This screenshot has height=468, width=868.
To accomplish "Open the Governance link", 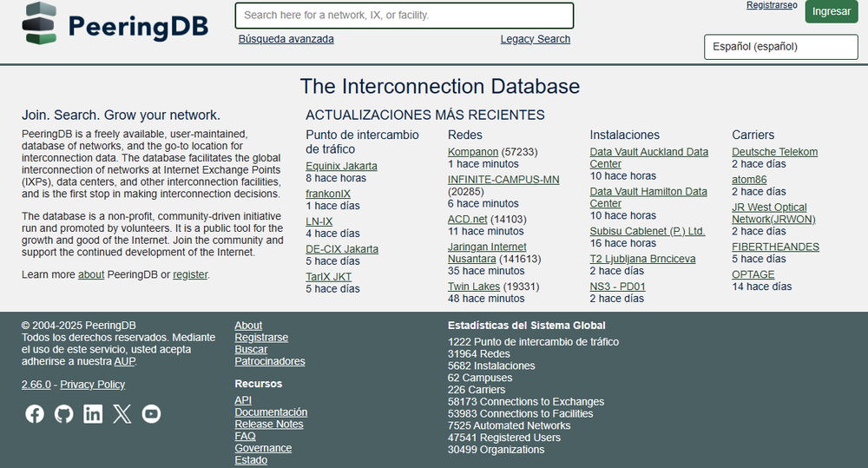I will point(263,449).
